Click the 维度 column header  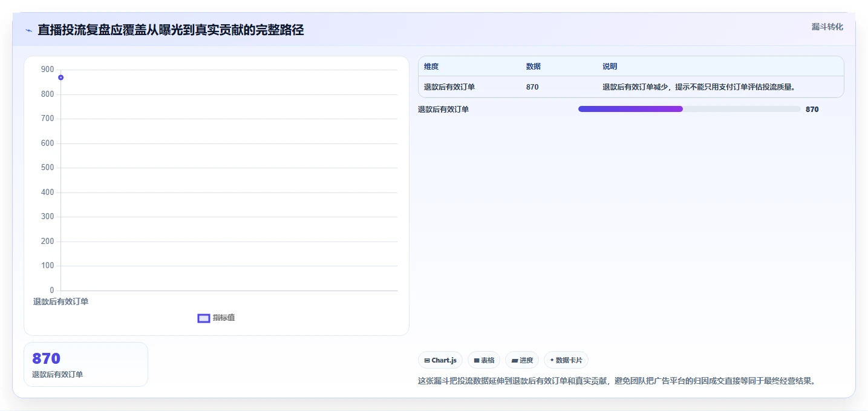click(x=431, y=67)
